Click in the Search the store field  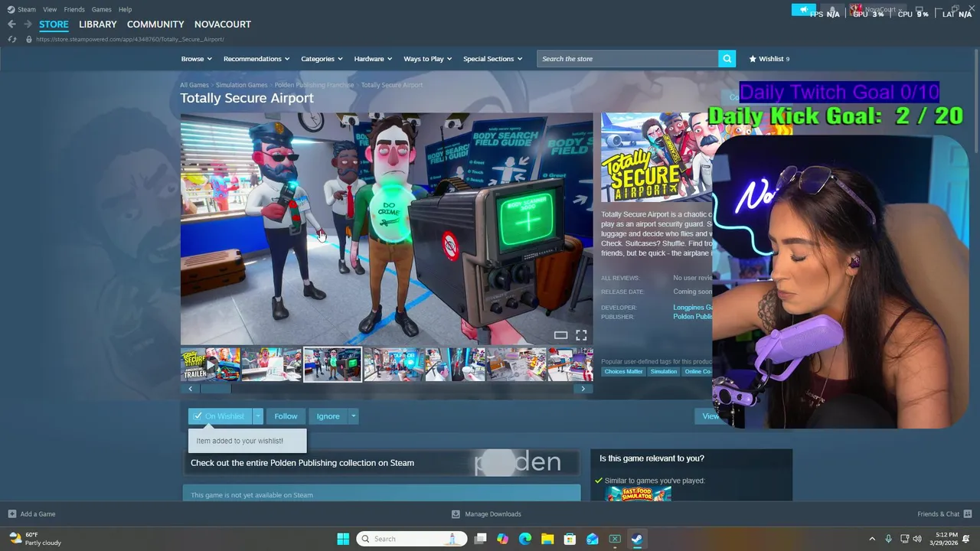(628, 59)
